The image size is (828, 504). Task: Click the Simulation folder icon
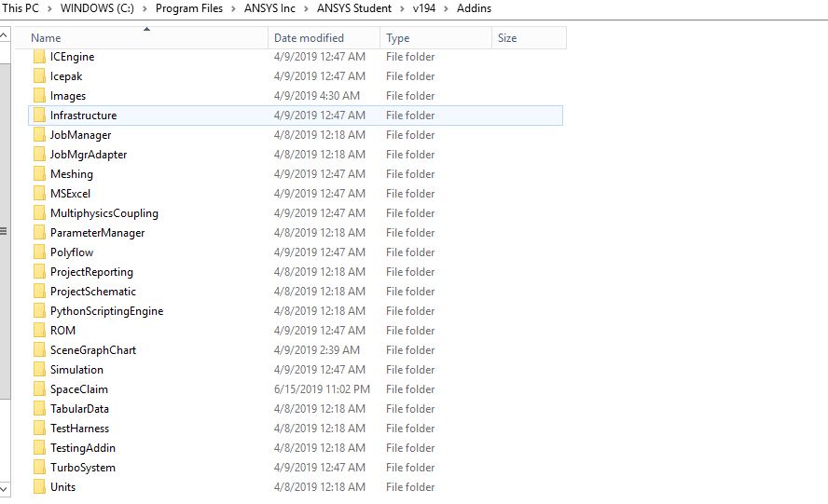point(39,369)
